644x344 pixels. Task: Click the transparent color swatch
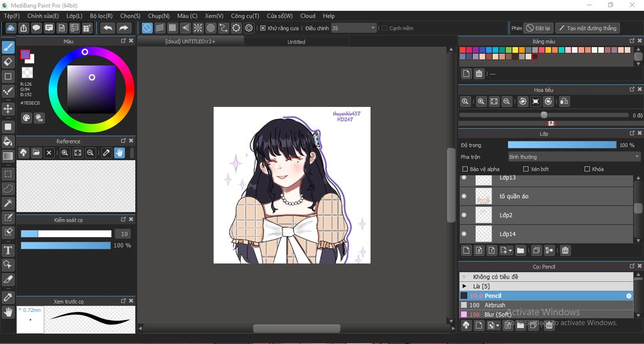point(27,73)
